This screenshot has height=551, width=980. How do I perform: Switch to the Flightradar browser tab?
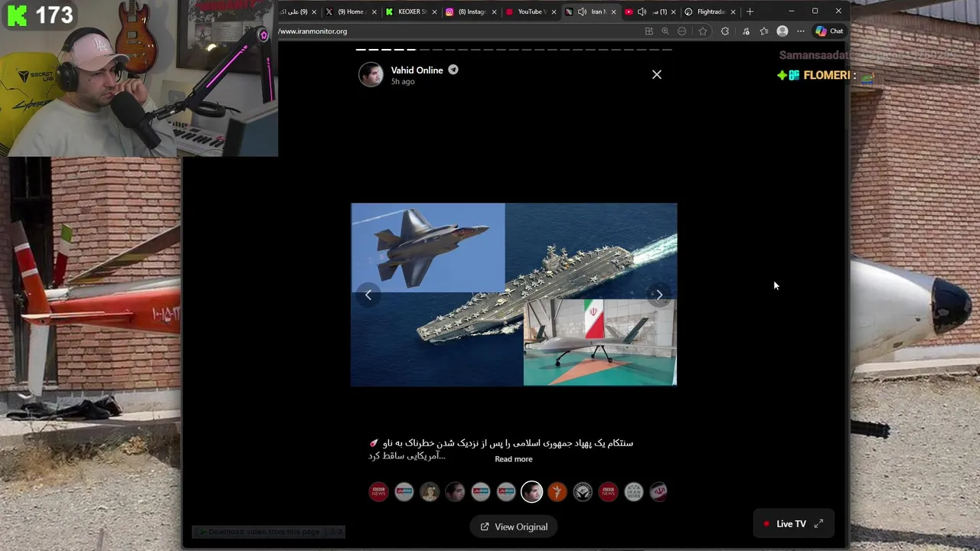tap(709, 11)
